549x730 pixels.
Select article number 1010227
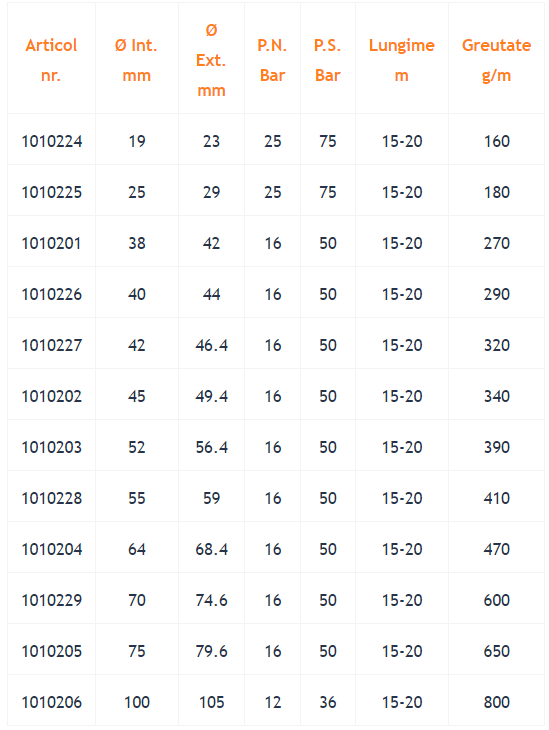52,345
